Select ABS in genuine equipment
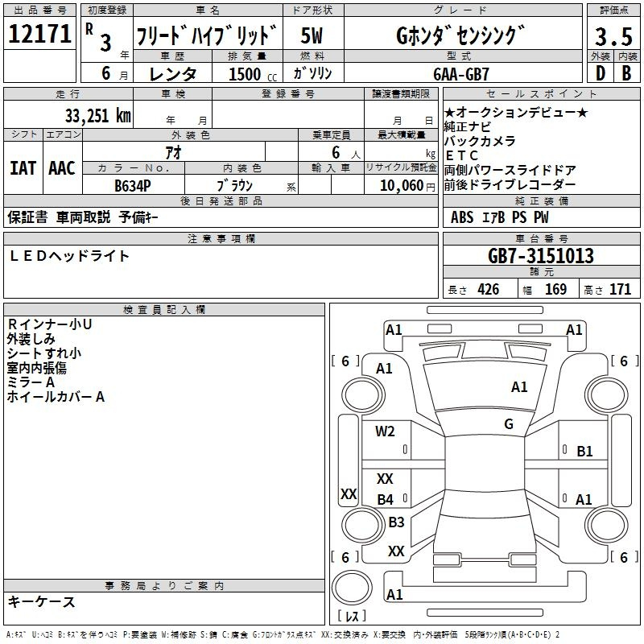This screenshot has height=644, width=644. 462,217
